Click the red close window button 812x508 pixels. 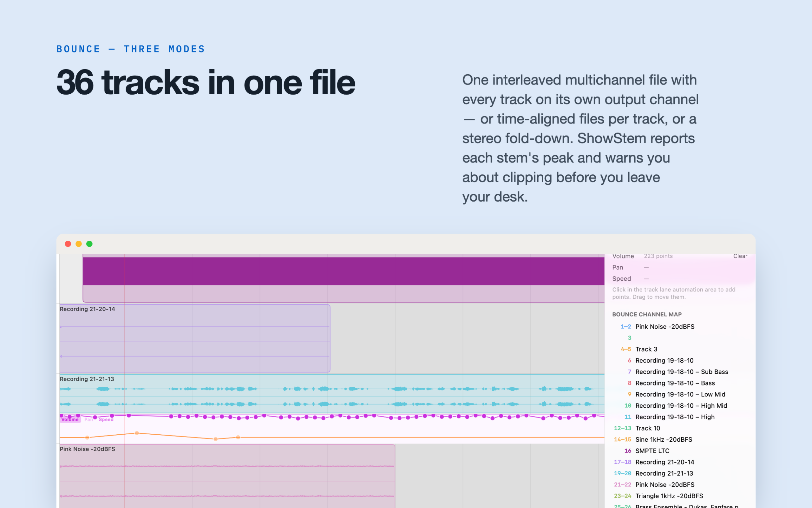coord(68,244)
